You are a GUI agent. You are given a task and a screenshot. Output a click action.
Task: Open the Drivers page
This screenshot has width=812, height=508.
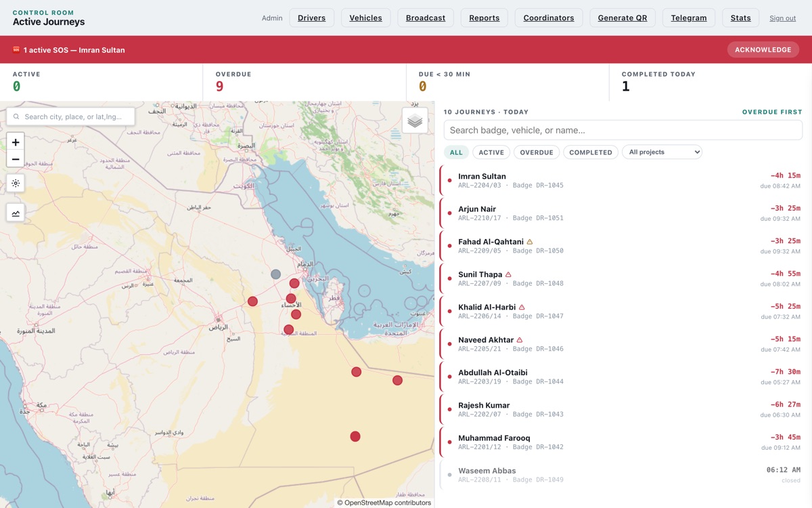[311, 18]
